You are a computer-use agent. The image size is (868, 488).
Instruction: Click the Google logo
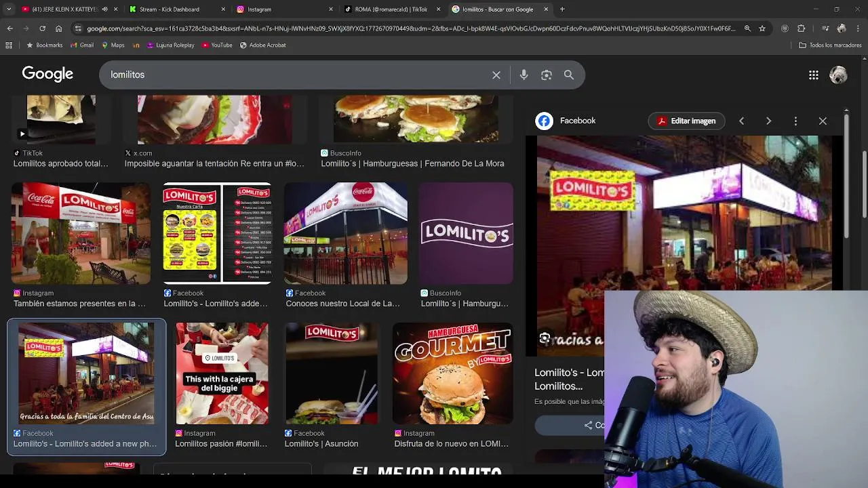(47, 75)
